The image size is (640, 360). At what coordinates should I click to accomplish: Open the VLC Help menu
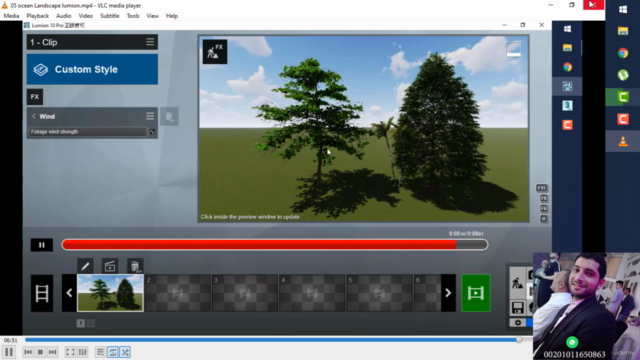[x=172, y=16]
